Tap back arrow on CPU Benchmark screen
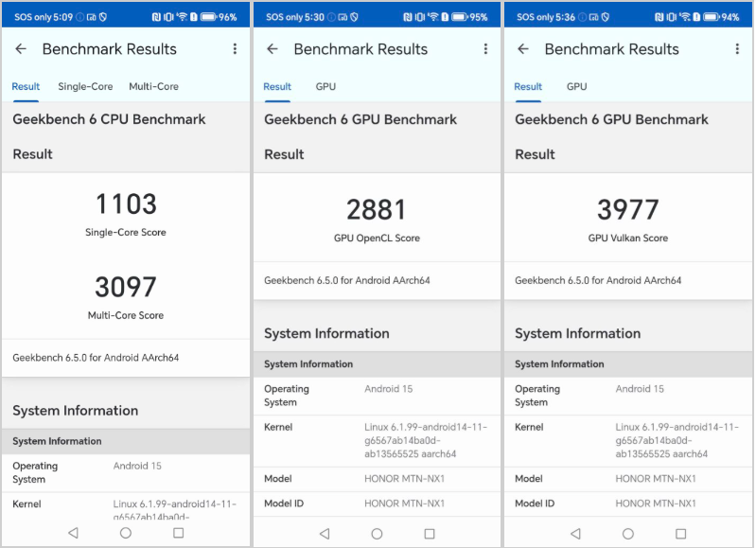 21,49
